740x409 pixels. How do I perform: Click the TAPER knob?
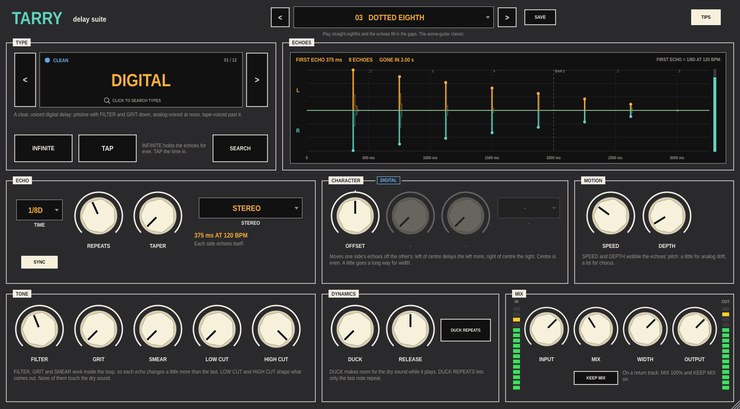click(158, 216)
